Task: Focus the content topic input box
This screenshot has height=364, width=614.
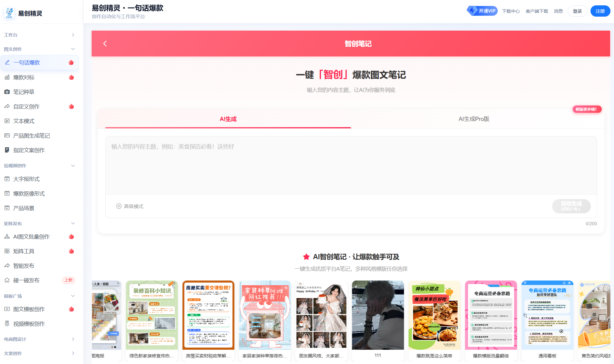Action: point(351,166)
